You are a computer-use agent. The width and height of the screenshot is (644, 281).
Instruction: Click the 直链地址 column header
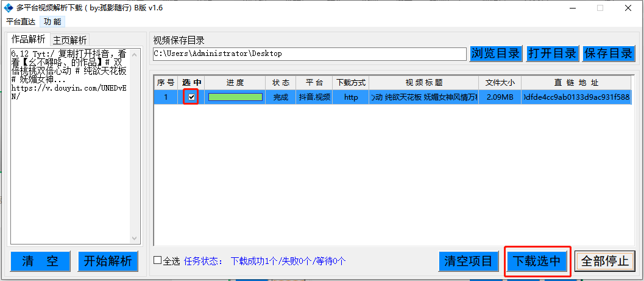576,83
